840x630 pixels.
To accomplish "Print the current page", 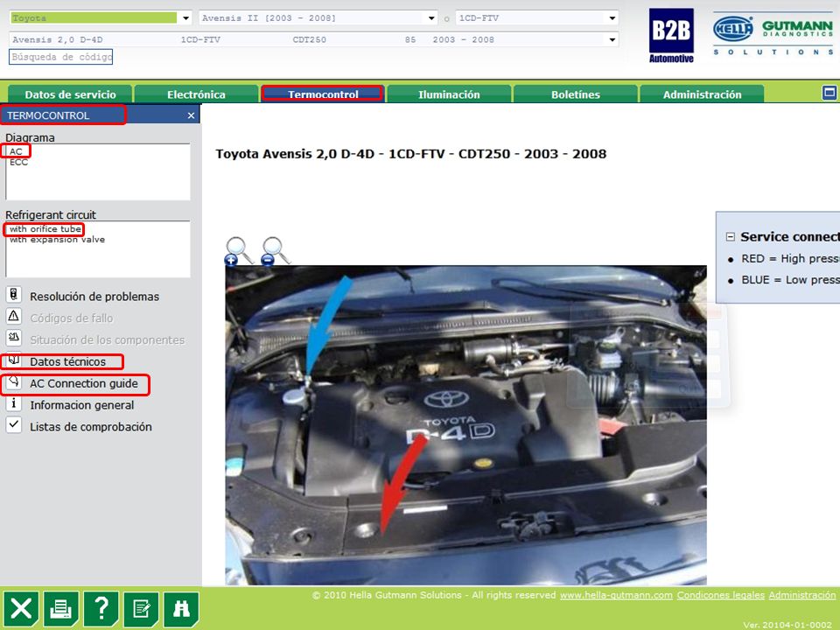I will (x=60, y=609).
